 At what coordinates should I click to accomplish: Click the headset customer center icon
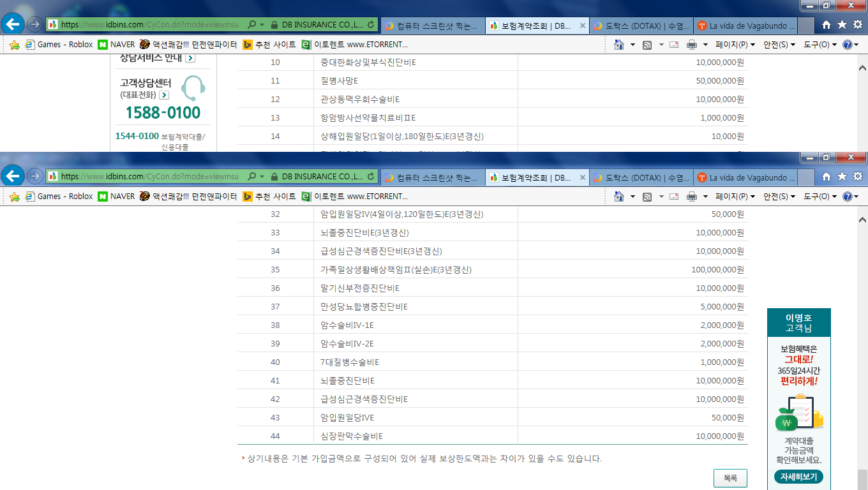(x=192, y=88)
